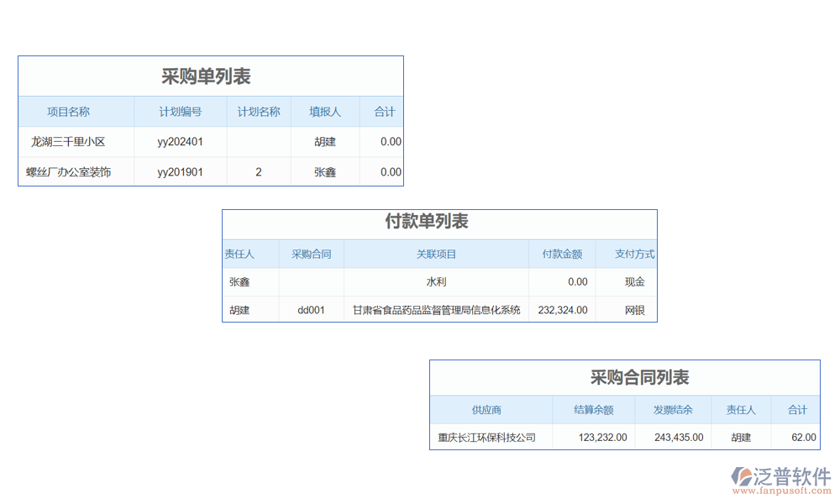Select the 关联项目 column header
The width and height of the screenshot is (840, 504).
(436, 254)
